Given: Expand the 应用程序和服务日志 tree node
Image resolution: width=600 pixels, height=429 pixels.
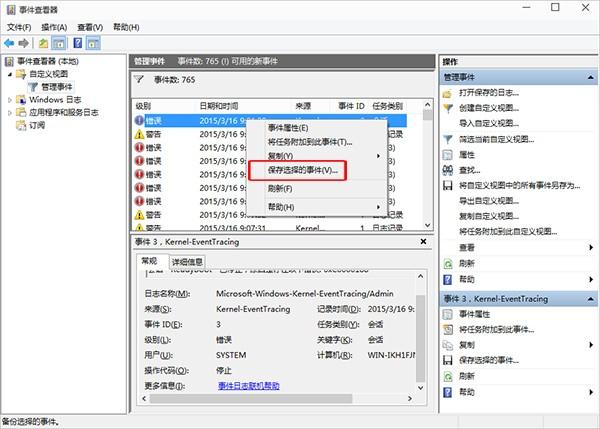Looking at the screenshot, I should 10,113.
